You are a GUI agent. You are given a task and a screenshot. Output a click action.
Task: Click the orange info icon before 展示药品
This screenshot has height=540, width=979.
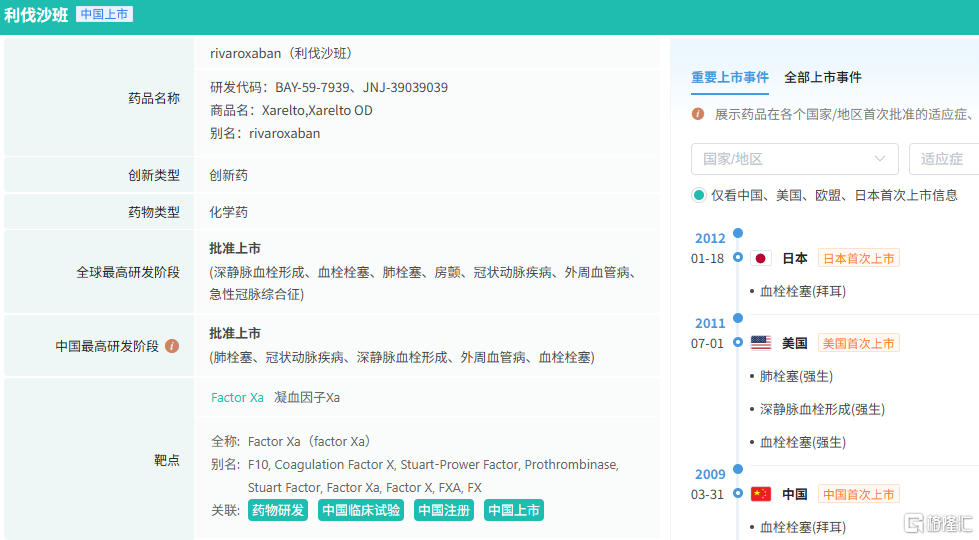click(697, 114)
